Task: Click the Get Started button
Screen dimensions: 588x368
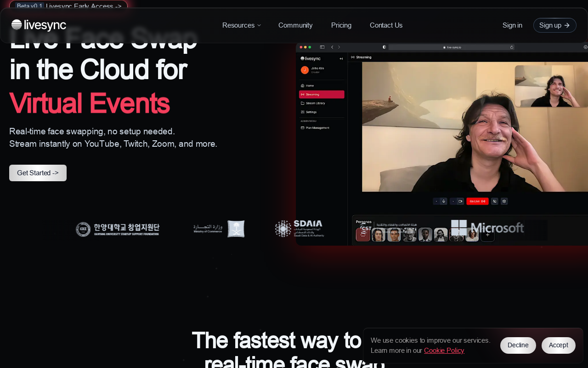Action: pyautogui.click(x=38, y=173)
